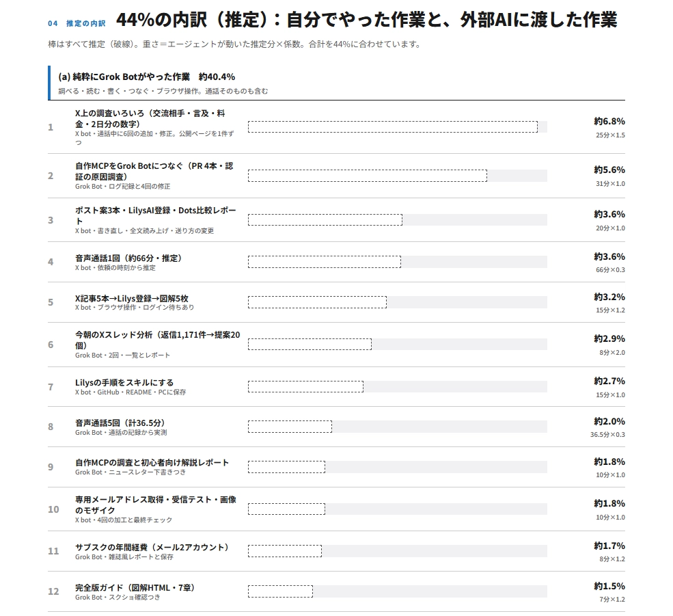The image size is (673, 616).
Task: Click the formula 20分×1.0
Action: click(610, 228)
